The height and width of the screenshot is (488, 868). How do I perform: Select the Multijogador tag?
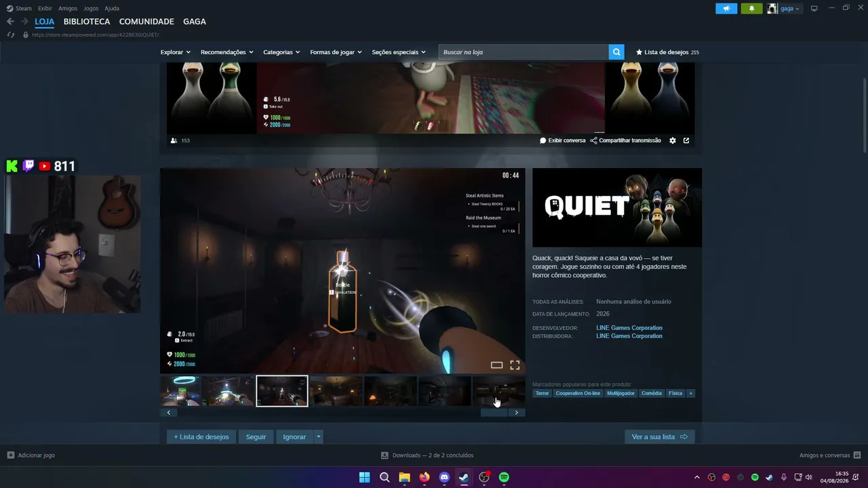[621, 393]
